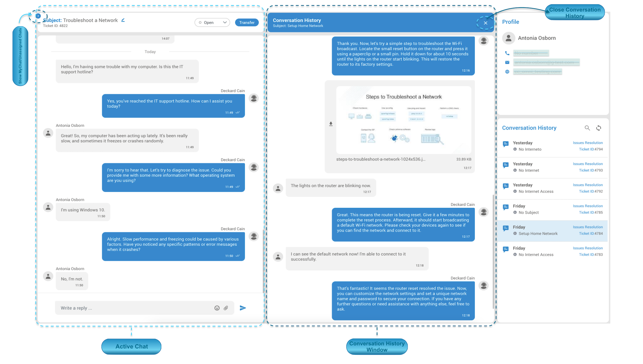643x364 pixels.
Task: Select Ticket ID4784 Setup Home Network entry
Action: pyautogui.click(x=553, y=230)
